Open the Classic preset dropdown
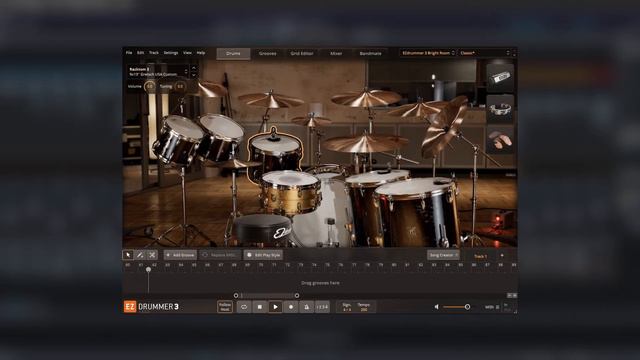640x360 pixels. click(x=485, y=53)
